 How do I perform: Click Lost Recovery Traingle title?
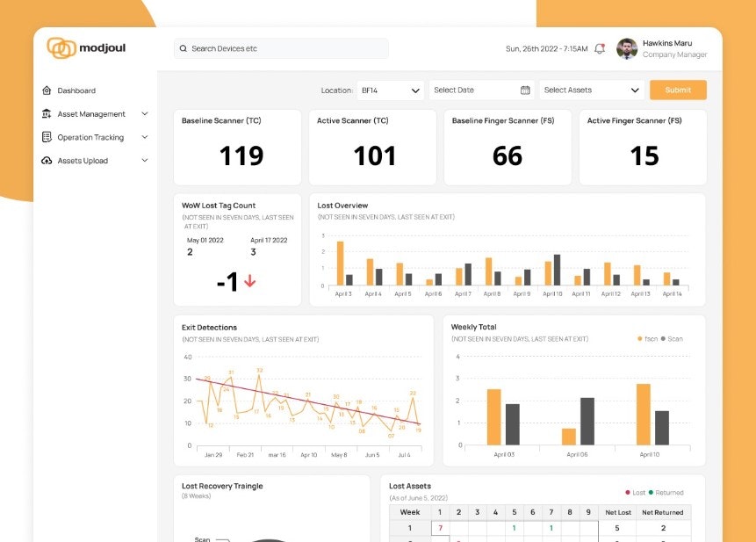point(222,486)
